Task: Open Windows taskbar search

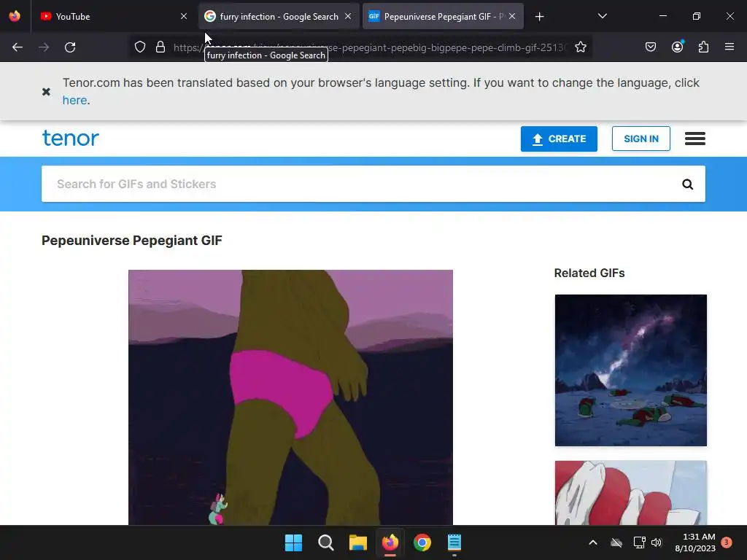Action: [326, 542]
